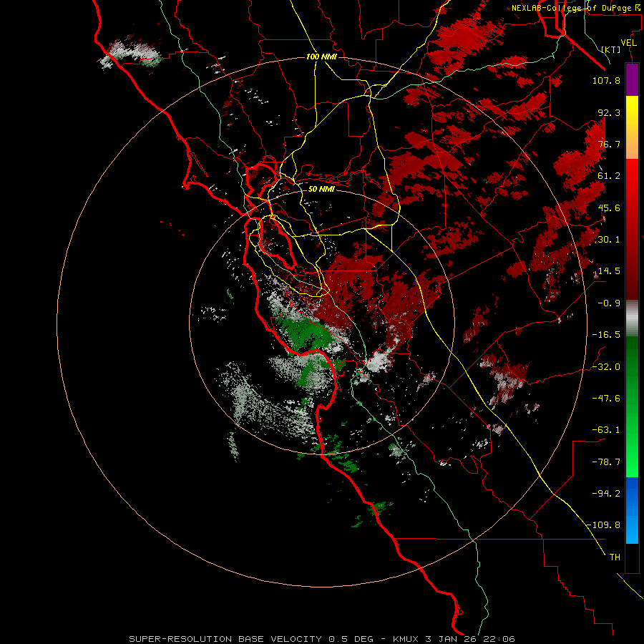Click the TH threshold label
This screenshot has height=644, width=644.
point(615,557)
